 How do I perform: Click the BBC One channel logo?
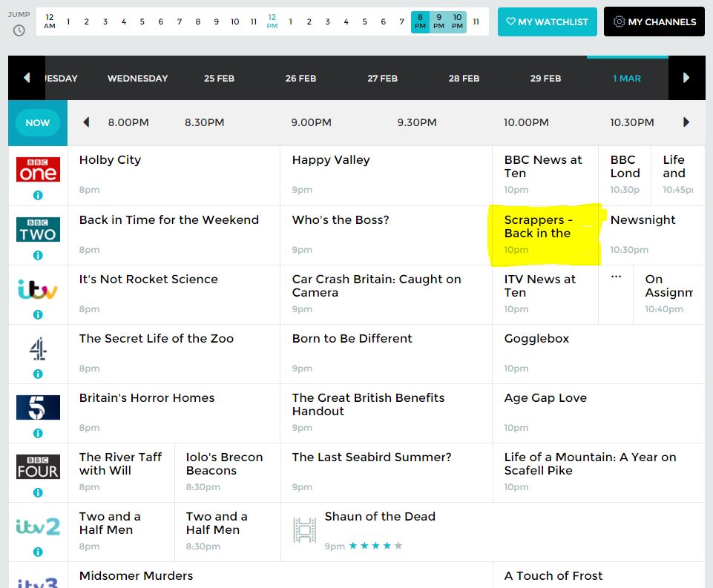click(x=38, y=170)
